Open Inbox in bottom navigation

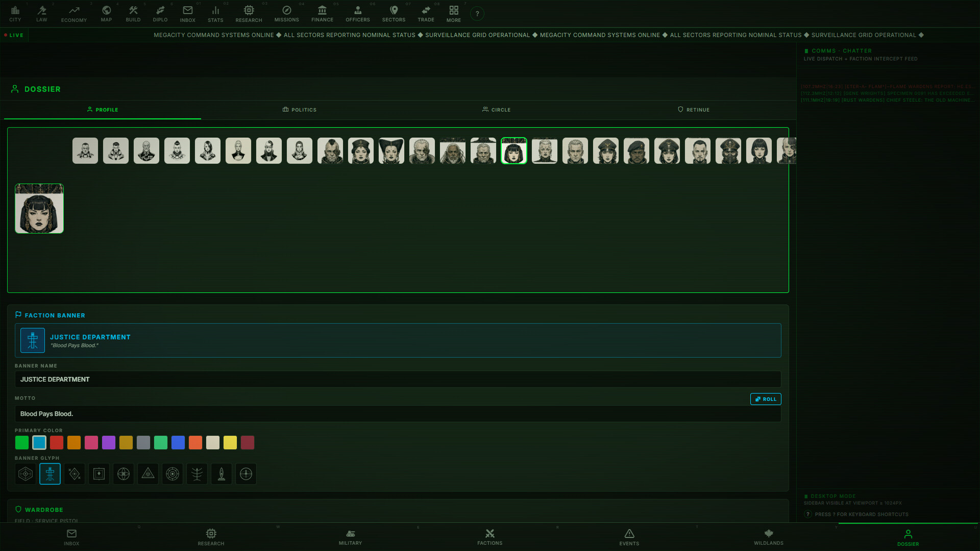pyautogui.click(x=71, y=537)
